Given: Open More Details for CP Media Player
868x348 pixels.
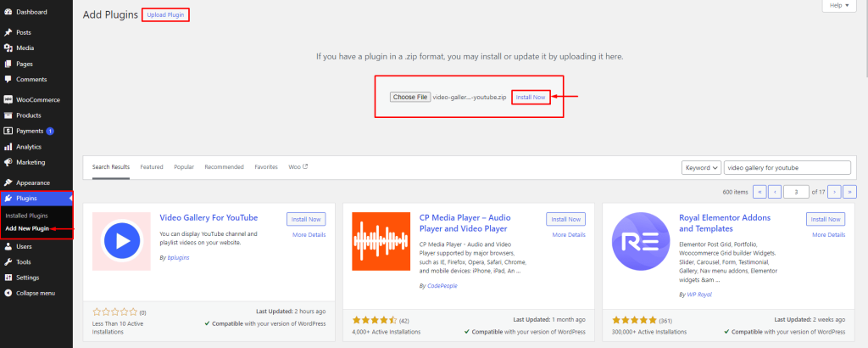Looking at the screenshot, I should pyautogui.click(x=569, y=235).
